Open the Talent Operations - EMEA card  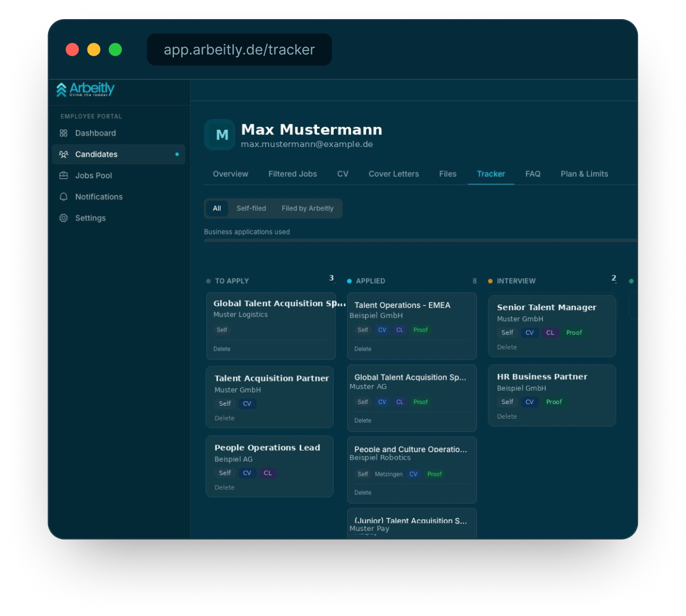click(x=412, y=326)
